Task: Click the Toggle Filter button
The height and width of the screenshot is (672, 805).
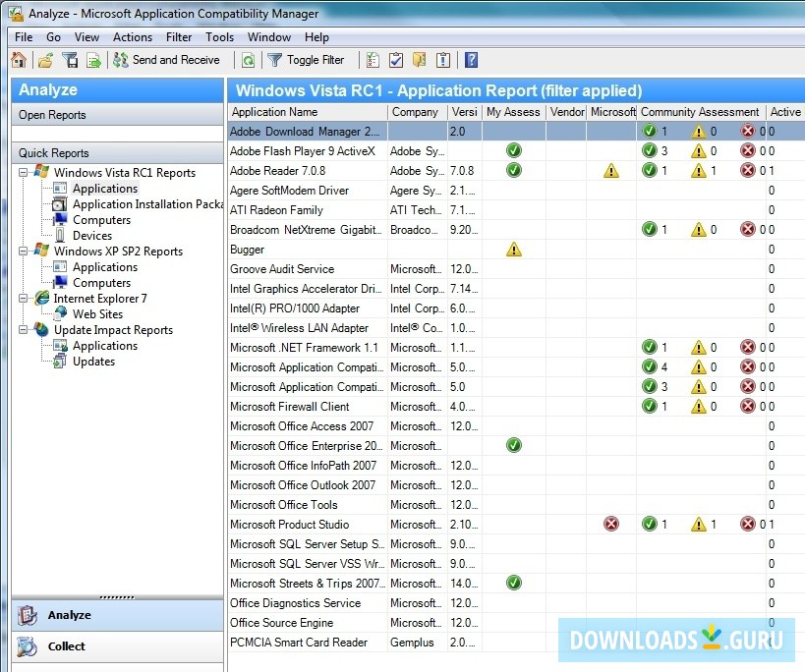Action: click(x=306, y=60)
